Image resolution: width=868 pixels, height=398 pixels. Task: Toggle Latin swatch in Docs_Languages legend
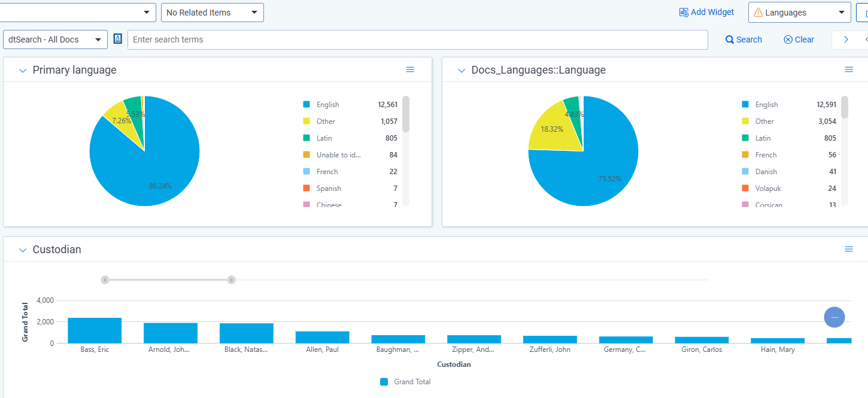click(x=745, y=138)
